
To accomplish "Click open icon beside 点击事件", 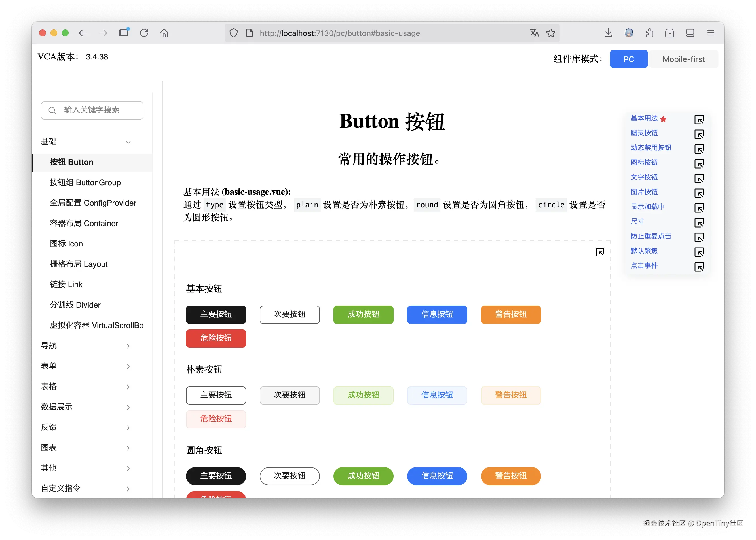I will 699,267.
